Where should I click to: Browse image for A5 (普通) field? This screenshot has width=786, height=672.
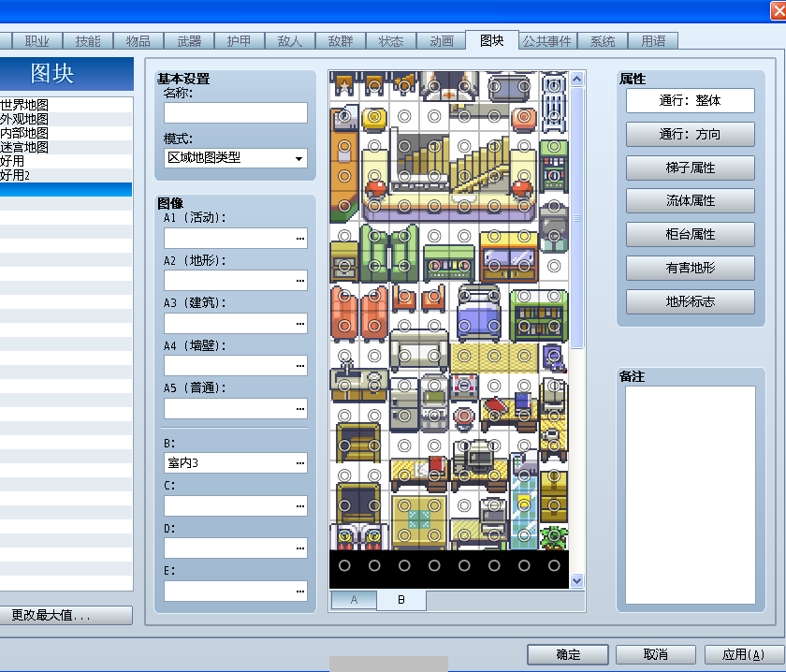pyautogui.click(x=300, y=409)
